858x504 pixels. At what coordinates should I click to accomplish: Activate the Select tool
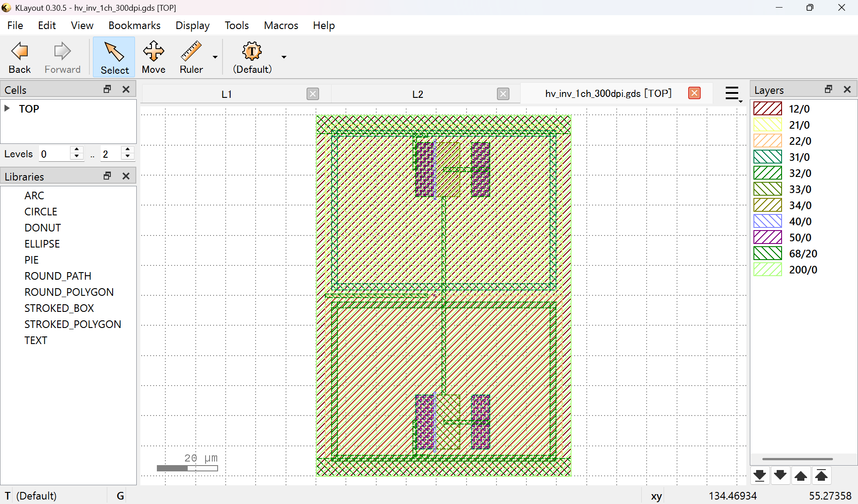pos(114,57)
